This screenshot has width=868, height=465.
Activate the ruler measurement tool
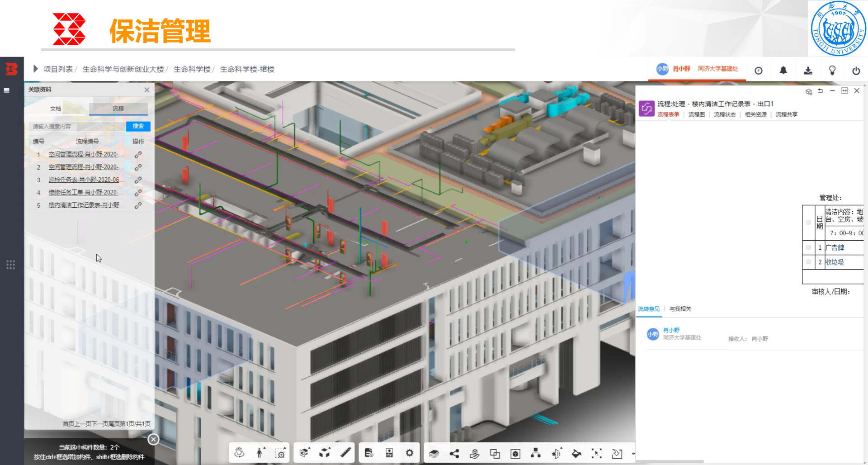click(x=345, y=453)
